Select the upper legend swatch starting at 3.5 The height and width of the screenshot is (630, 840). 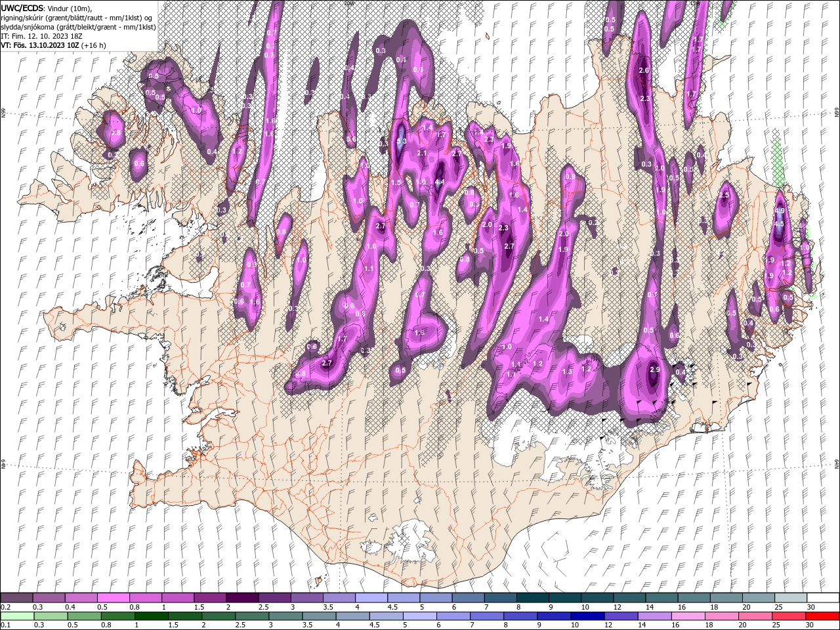tap(339, 598)
